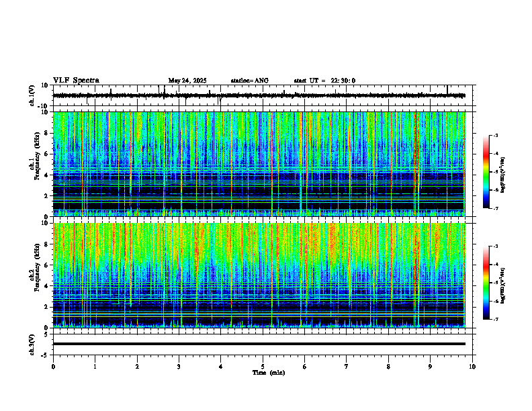Click time axis tick label "7"
532x411 pixels.
[x=347, y=367]
